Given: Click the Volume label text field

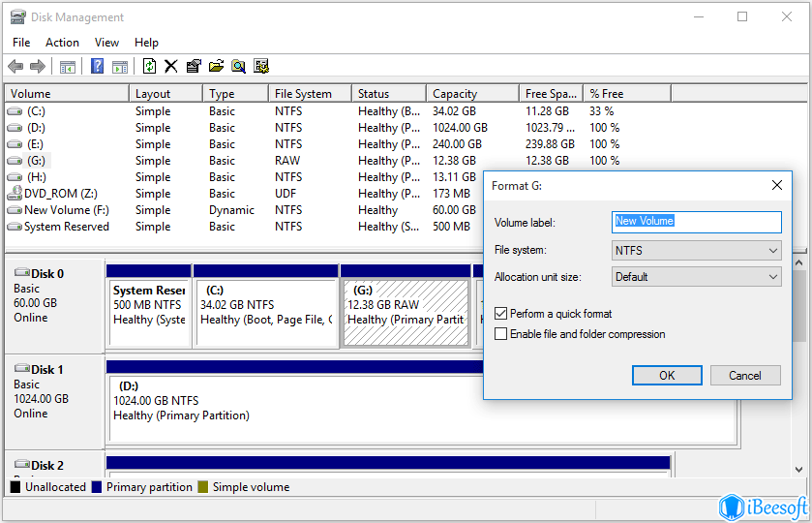Looking at the screenshot, I should pos(696,222).
